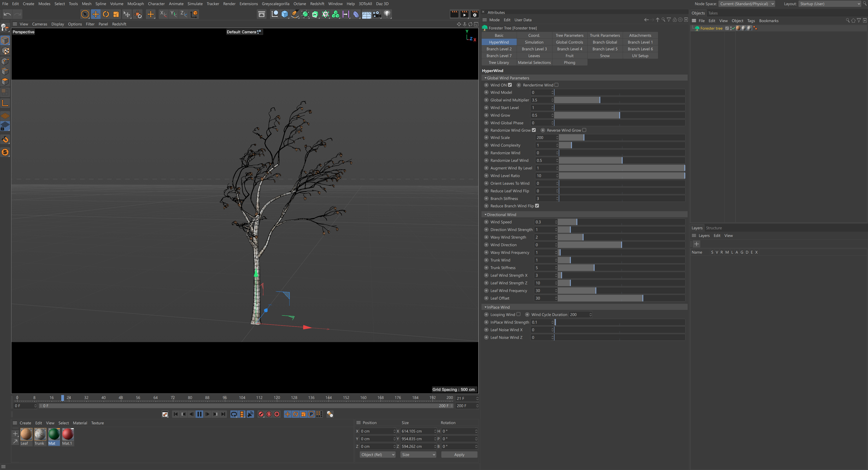Select the Move tool in top toolbar
The height and width of the screenshot is (470, 868).
(x=96, y=14)
